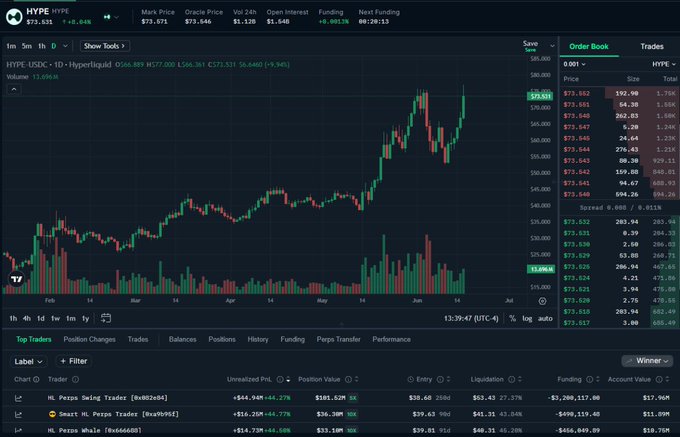
Task: Click info icon next to Unrealized PnL
Action: pos(280,380)
